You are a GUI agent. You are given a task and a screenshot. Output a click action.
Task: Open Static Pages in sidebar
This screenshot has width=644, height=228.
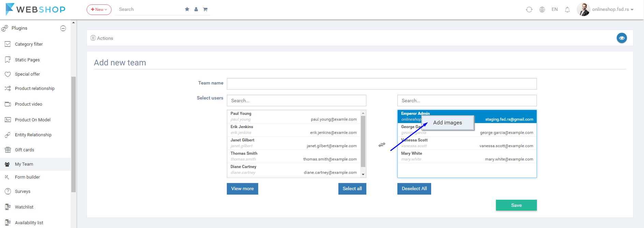tap(27, 60)
